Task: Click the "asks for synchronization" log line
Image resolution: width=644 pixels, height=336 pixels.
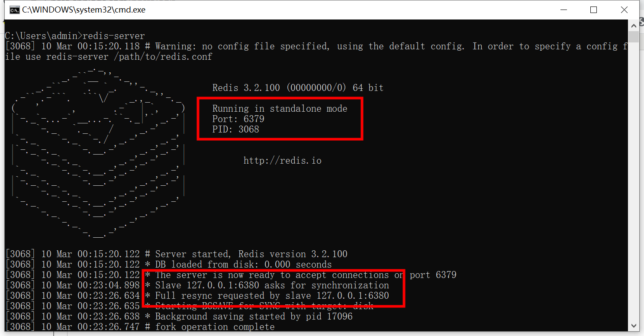Action: click(272, 285)
